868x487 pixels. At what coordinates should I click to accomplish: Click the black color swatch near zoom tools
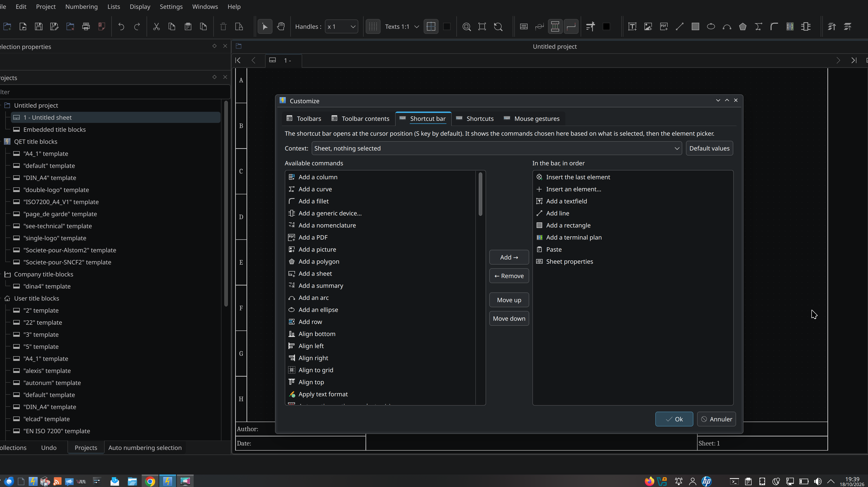(447, 26)
